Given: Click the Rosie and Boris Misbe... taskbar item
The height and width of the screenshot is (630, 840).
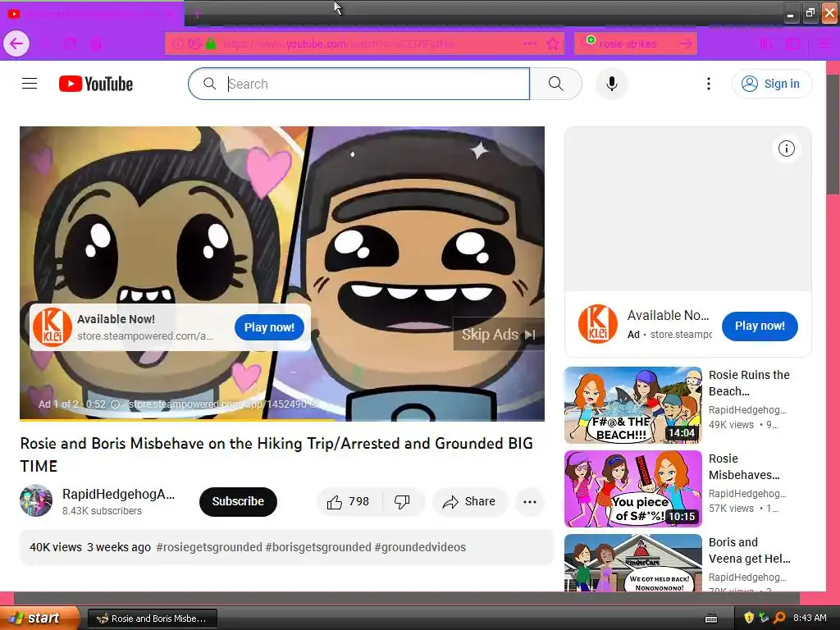Looking at the screenshot, I should [152, 619].
